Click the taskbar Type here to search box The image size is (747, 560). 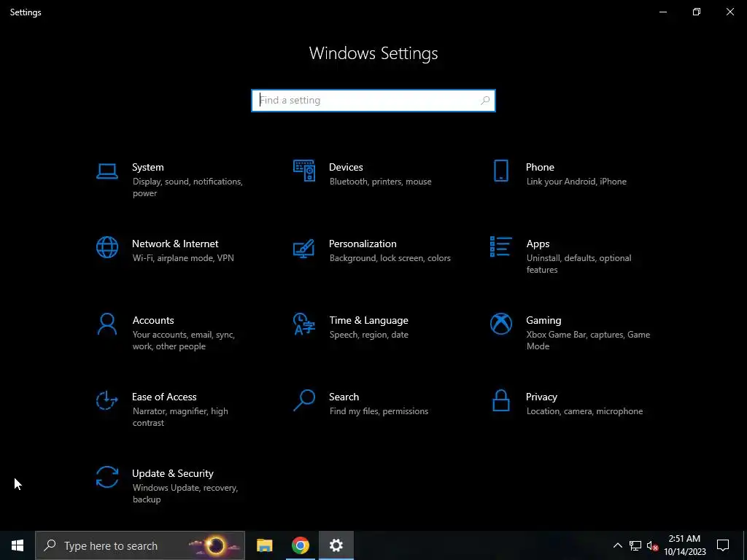[140, 545]
